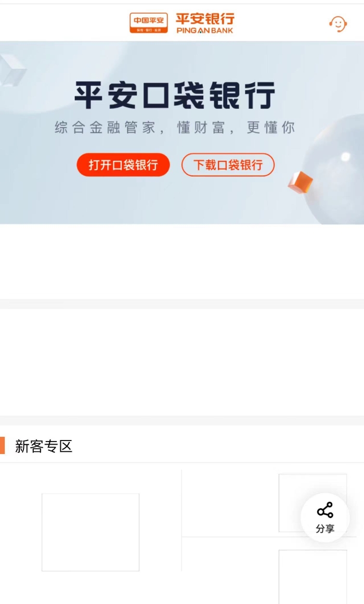Tap the 平安银行 Chinese wordmark in header

(205, 19)
